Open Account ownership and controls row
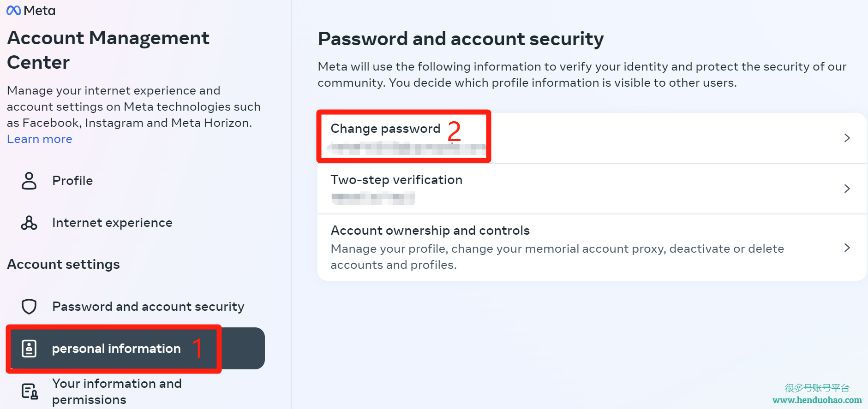 click(x=592, y=248)
